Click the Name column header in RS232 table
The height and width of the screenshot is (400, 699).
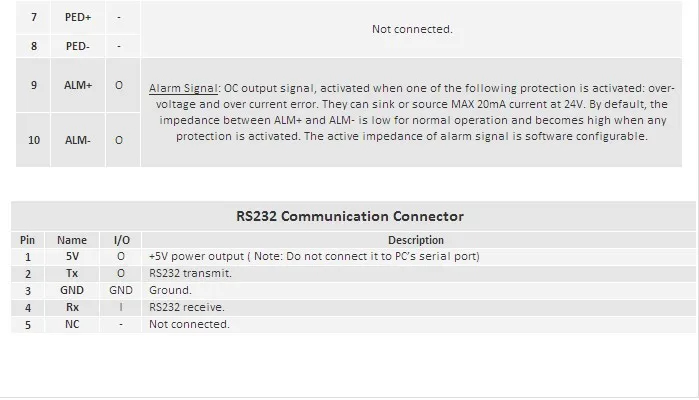pos(72,240)
